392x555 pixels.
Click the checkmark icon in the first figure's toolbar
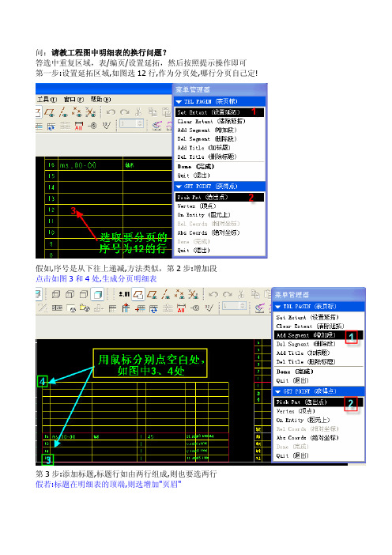click(106, 125)
